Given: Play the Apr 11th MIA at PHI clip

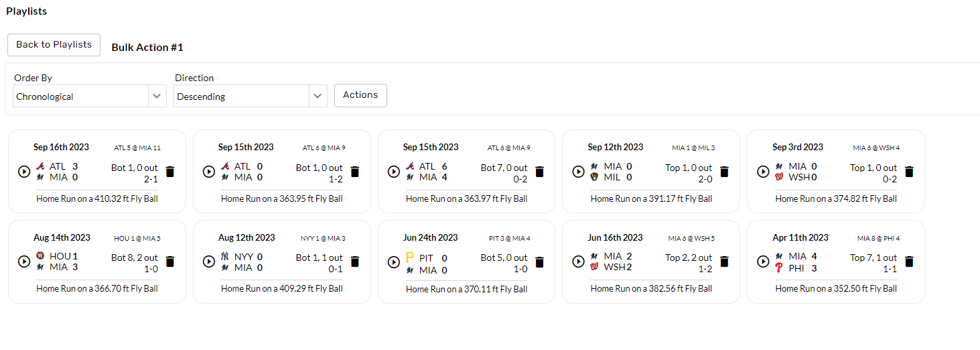Looking at the screenshot, I should click(763, 261).
